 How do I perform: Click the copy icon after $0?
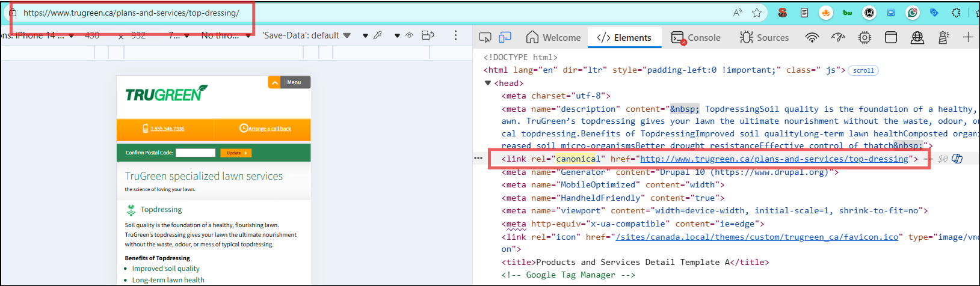(957, 159)
